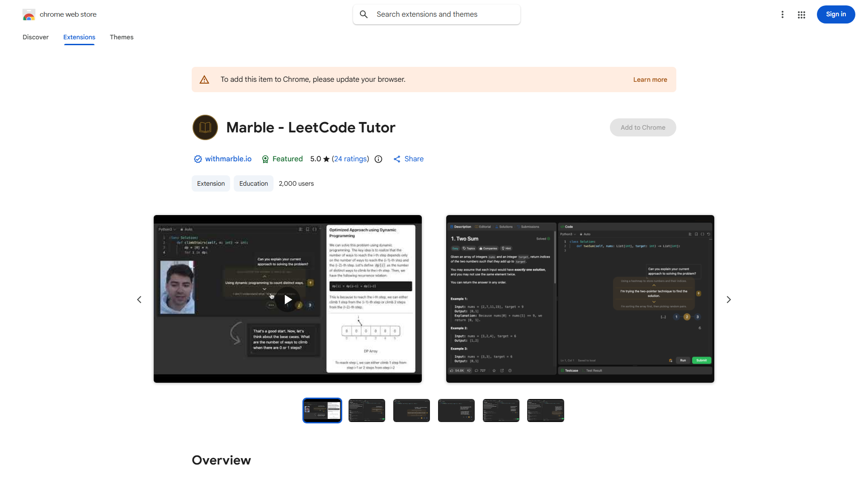Click the search magnifier icon
Viewport: 868px width, 488px height.
pos(363,14)
